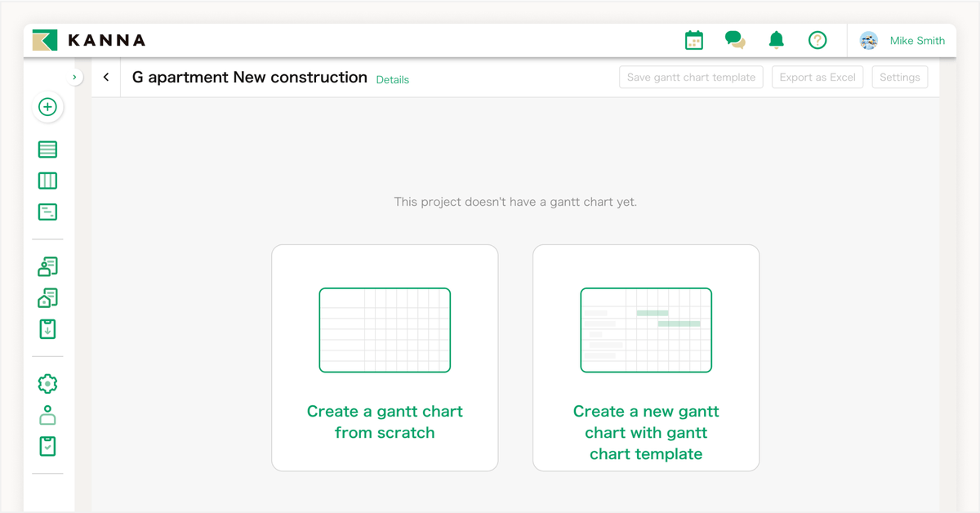
Task: Open the contacts icon in sidebar
Action: tap(47, 266)
